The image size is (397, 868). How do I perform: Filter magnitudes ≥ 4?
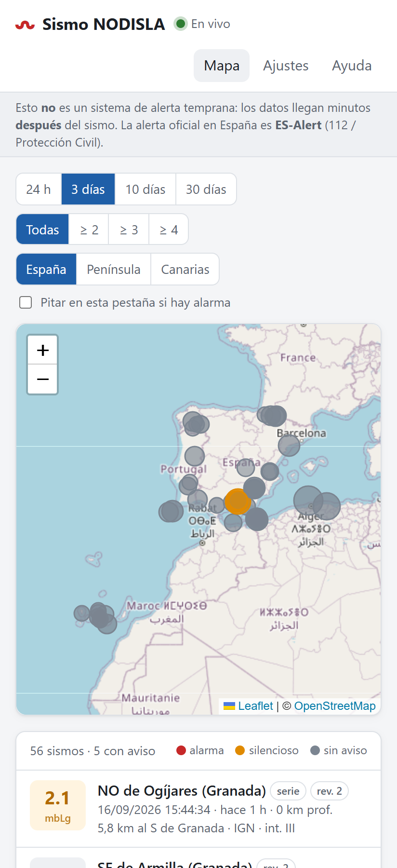(x=169, y=230)
